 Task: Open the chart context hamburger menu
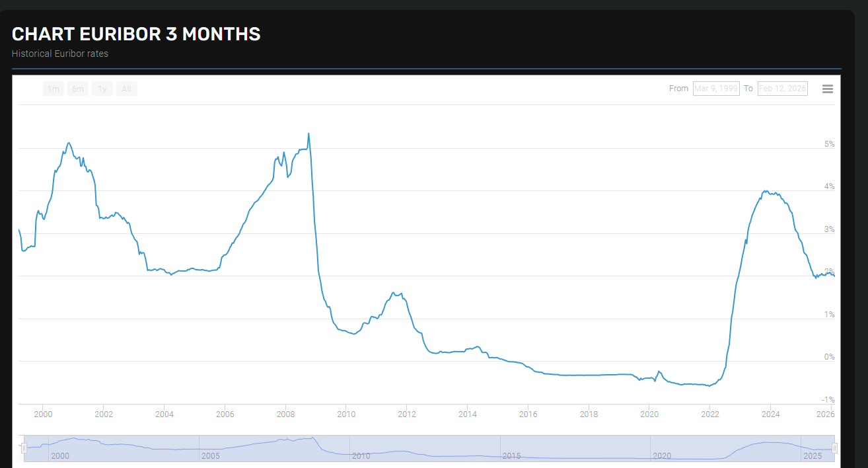[827, 89]
